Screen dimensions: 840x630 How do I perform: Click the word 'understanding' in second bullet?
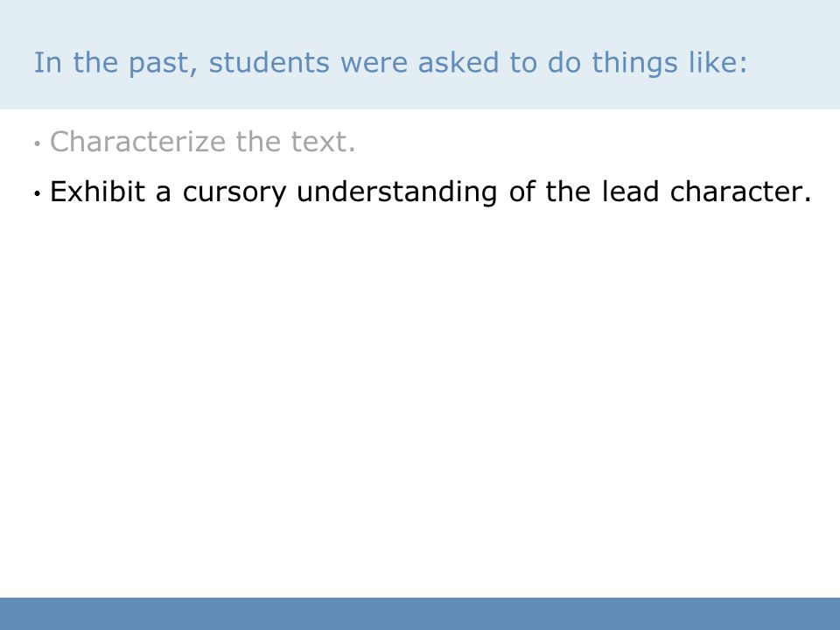[x=396, y=192]
